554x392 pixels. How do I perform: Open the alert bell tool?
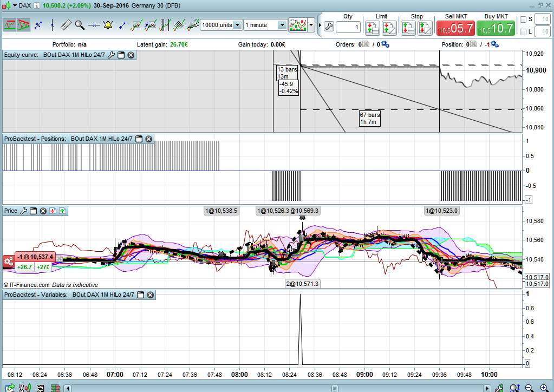(108, 25)
